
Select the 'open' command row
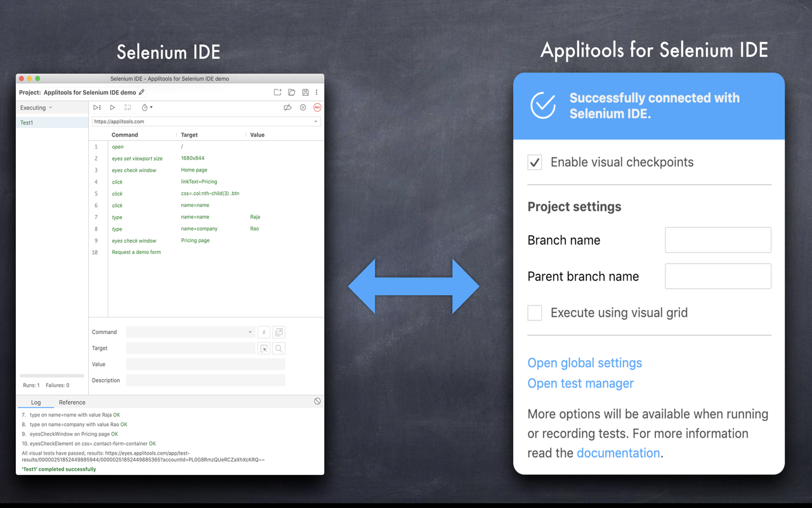pyautogui.click(x=206, y=147)
